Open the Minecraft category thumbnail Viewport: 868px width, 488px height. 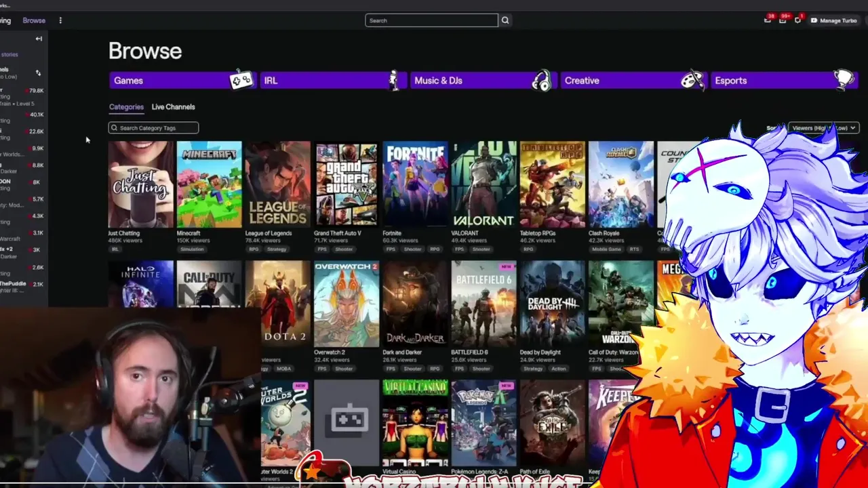pos(209,184)
